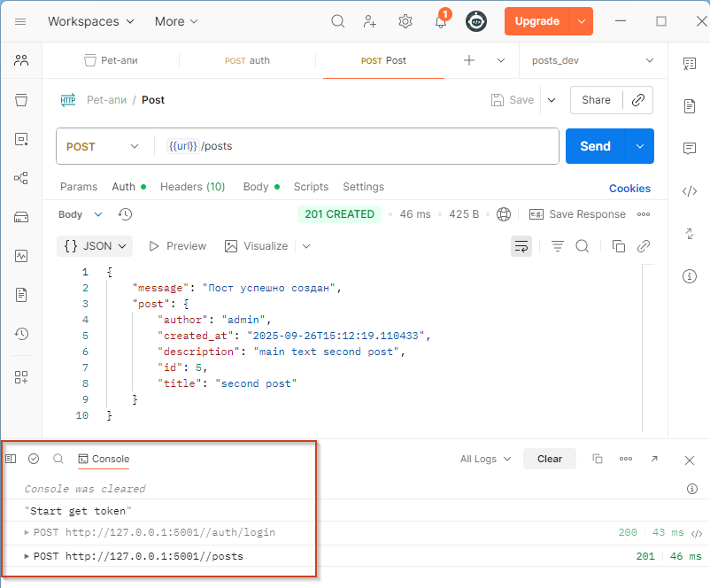Click the search magnifier in top bar

pos(338,21)
